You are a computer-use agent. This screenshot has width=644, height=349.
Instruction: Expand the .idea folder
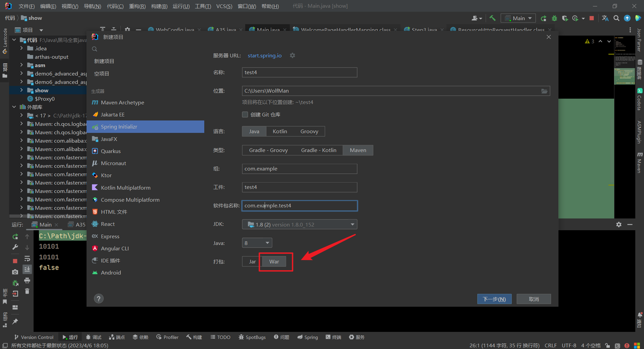pos(22,48)
